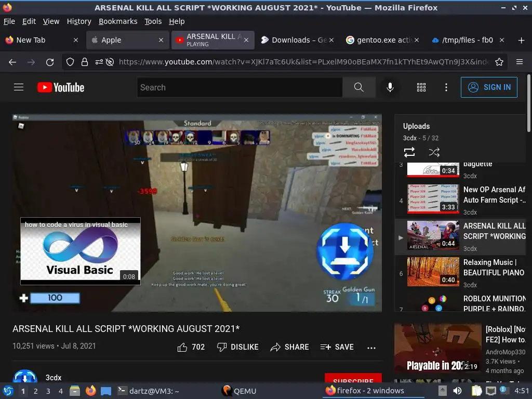Image resolution: width=532 pixels, height=399 pixels.
Task: Show site security padlock info
Action: [85, 62]
